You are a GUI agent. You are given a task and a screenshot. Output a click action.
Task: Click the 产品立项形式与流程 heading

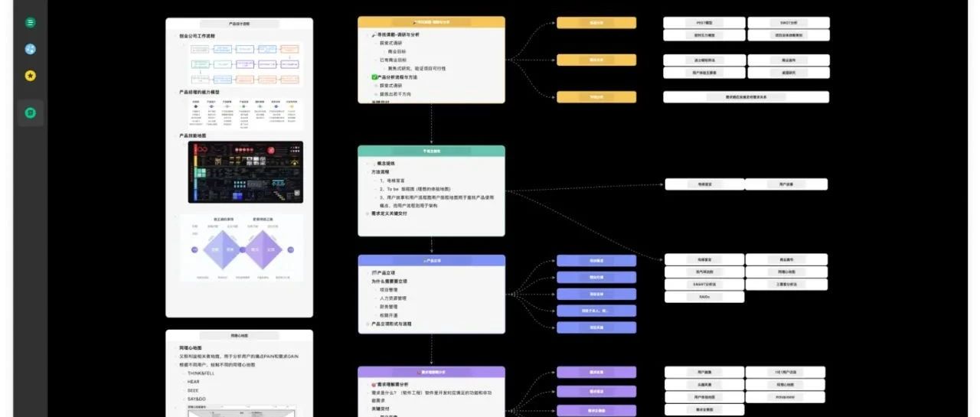tap(391, 324)
